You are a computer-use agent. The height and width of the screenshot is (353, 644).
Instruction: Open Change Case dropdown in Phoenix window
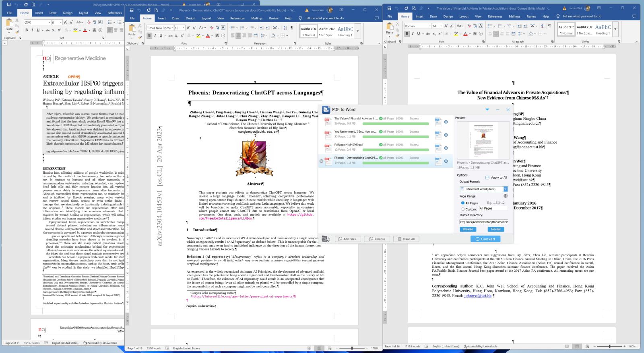tap(202, 28)
